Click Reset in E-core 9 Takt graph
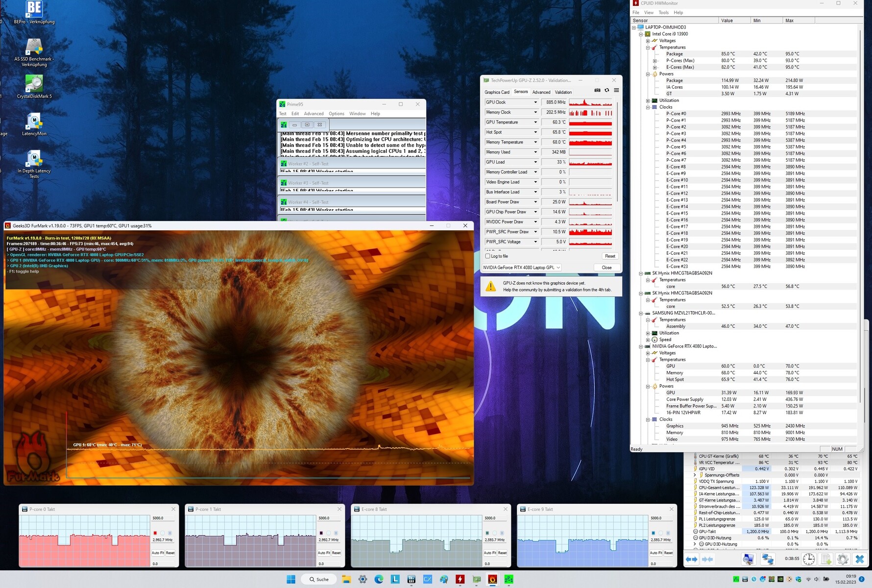 tap(668, 553)
